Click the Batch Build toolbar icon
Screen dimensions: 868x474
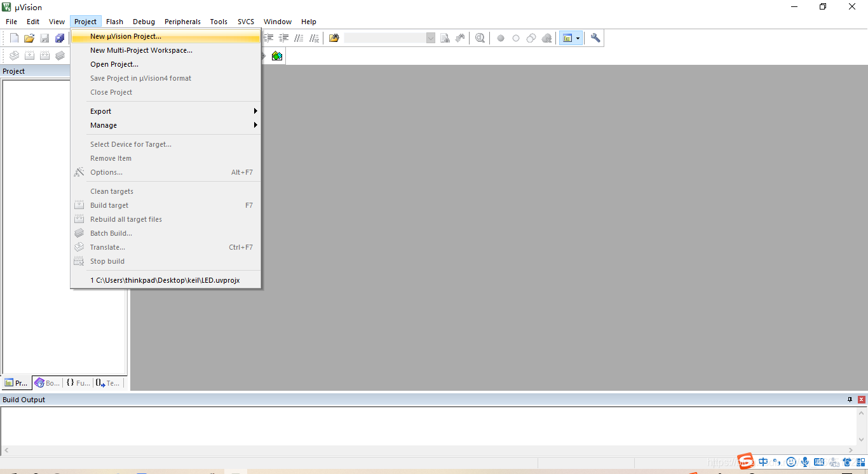pos(60,56)
